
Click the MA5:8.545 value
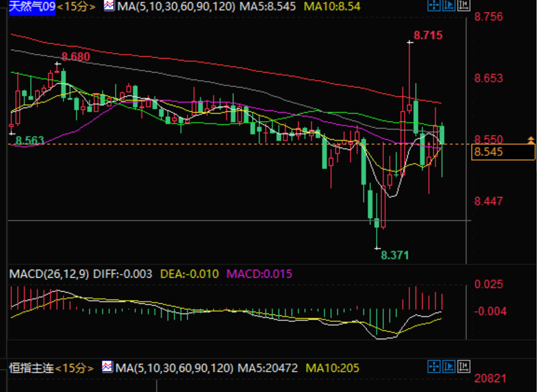[268, 6]
